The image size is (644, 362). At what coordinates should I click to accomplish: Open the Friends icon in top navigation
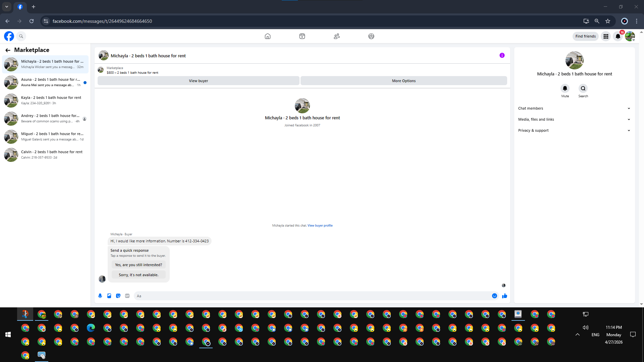(x=337, y=36)
